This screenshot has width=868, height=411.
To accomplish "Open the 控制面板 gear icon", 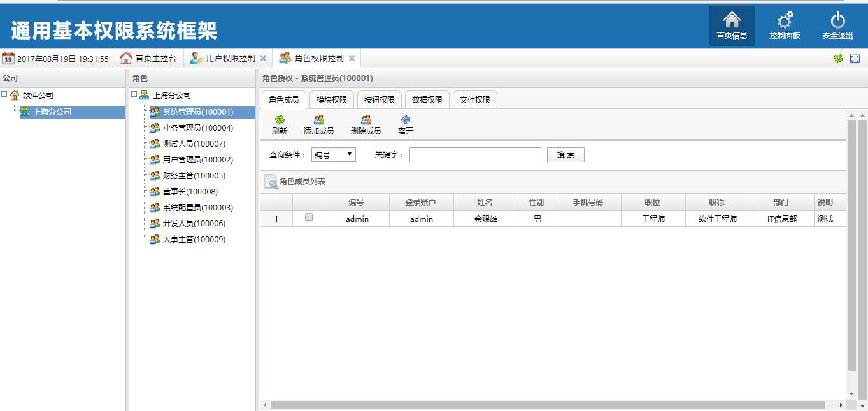I will 785,20.
